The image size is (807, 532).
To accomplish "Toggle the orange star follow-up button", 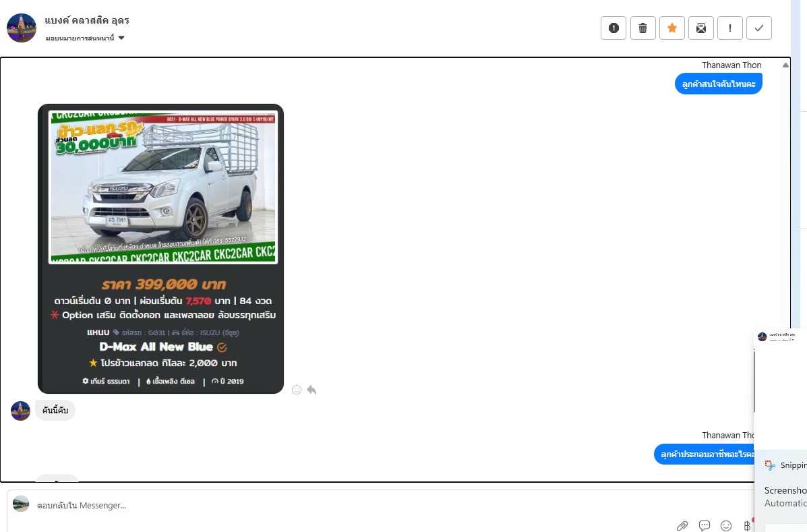I will 671,28.
